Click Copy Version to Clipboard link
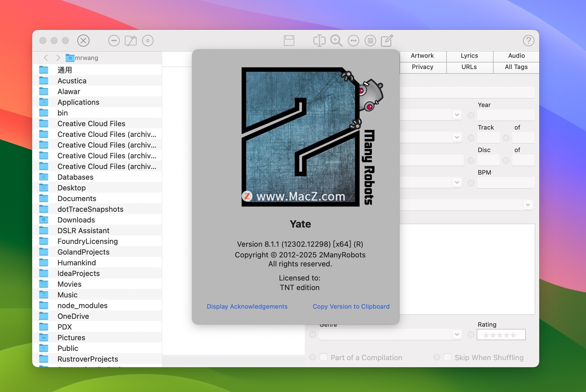The height and width of the screenshot is (392, 586). 351,306
